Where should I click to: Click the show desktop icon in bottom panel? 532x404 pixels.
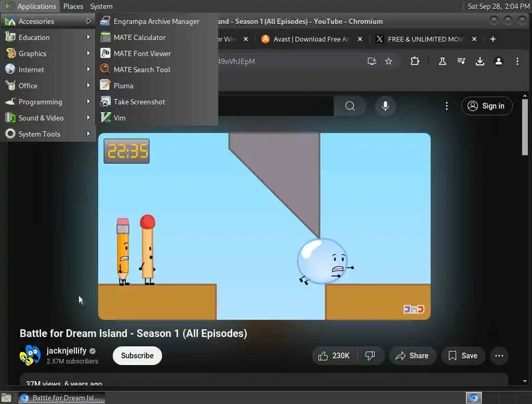coord(6,398)
